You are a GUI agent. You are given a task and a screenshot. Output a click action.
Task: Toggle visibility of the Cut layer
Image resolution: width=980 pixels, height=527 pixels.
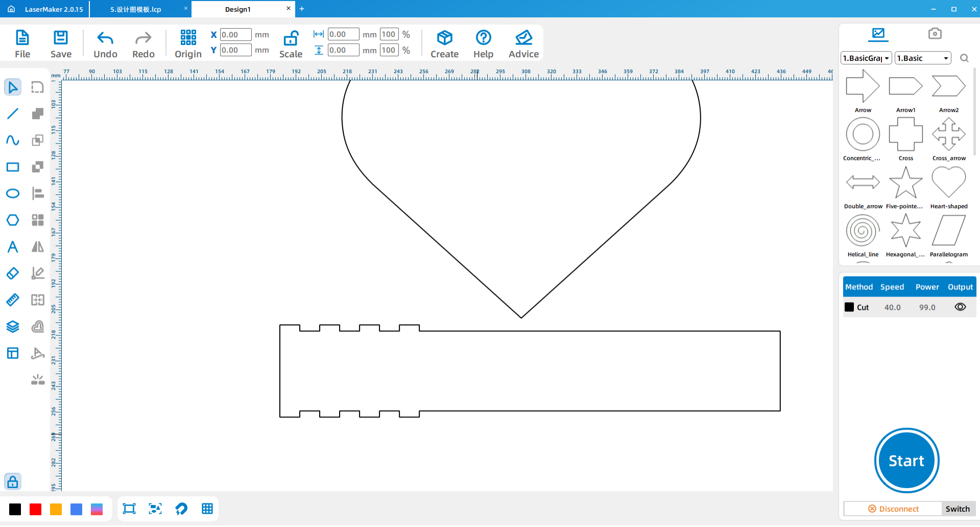tap(960, 307)
